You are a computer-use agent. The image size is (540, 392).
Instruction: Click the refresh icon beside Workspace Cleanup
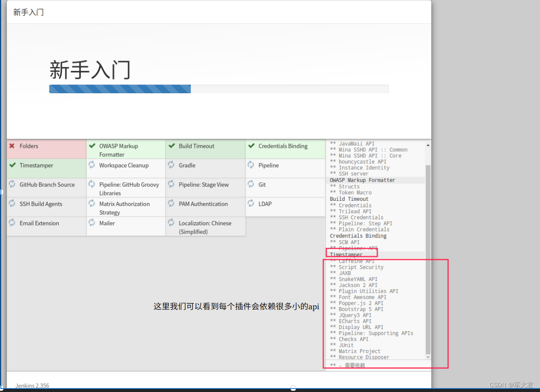[92, 164]
